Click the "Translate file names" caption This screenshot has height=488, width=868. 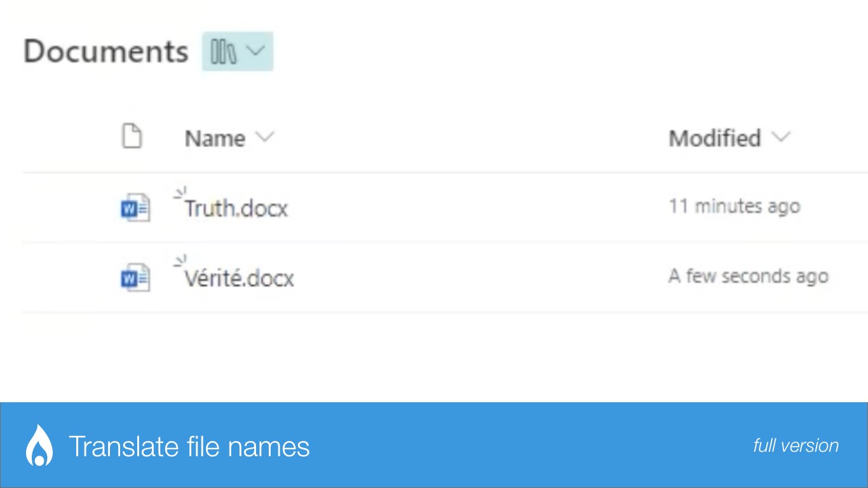[x=189, y=446]
